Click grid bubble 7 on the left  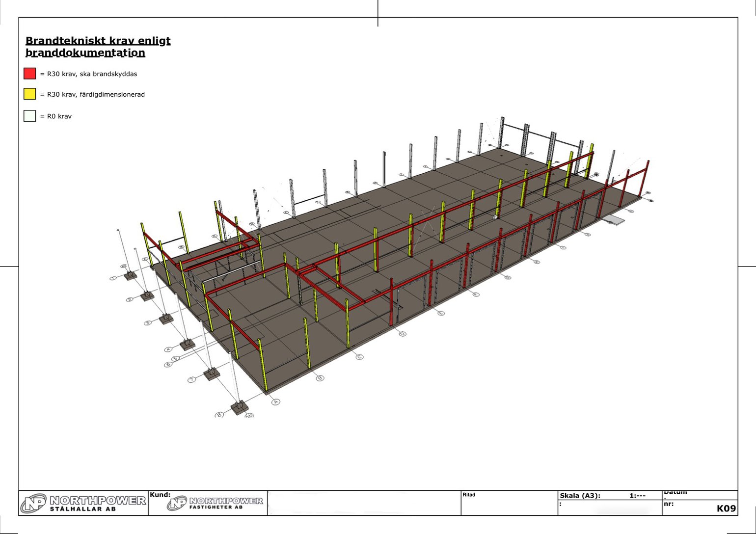pyautogui.click(x=192, y=380)
